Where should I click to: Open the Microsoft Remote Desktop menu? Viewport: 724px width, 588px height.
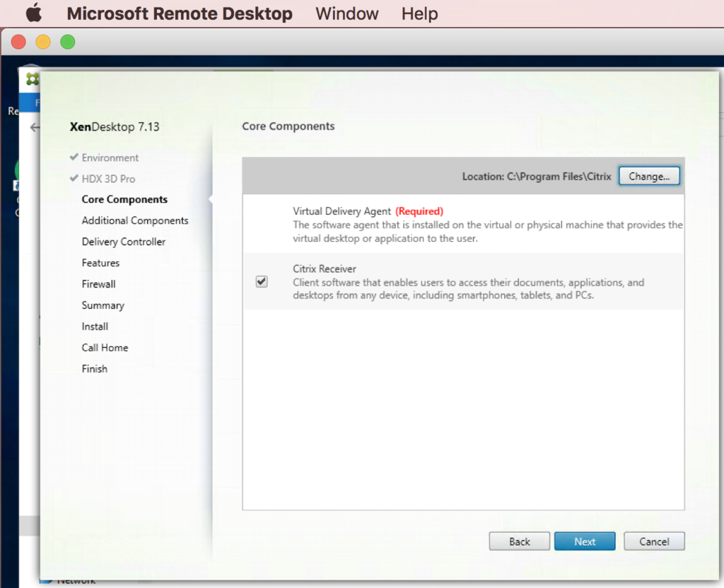point(180,13)
